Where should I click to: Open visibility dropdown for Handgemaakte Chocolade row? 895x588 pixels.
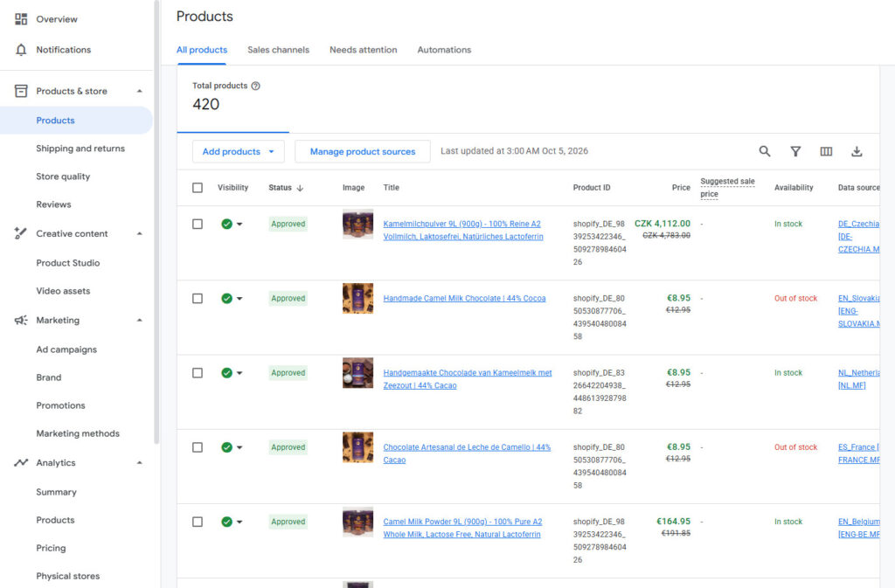tap(239, 373)
